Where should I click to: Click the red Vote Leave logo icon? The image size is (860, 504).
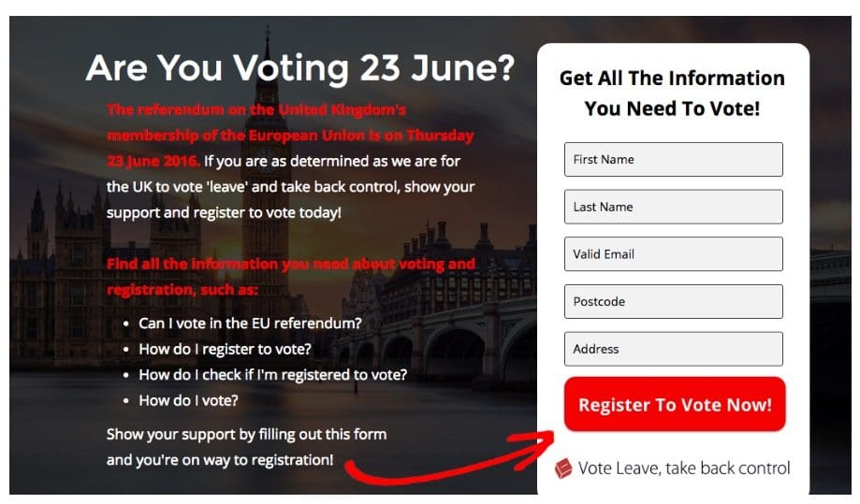563,468
